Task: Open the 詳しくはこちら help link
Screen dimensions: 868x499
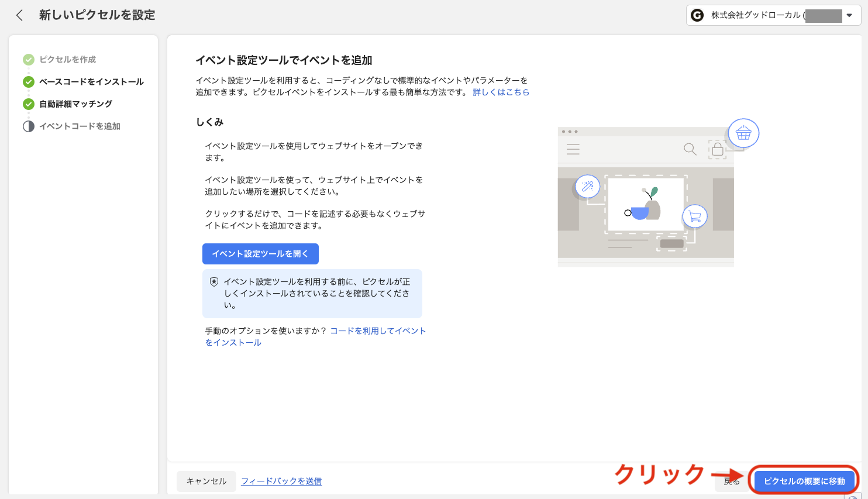Action: (x=501, y=91)
